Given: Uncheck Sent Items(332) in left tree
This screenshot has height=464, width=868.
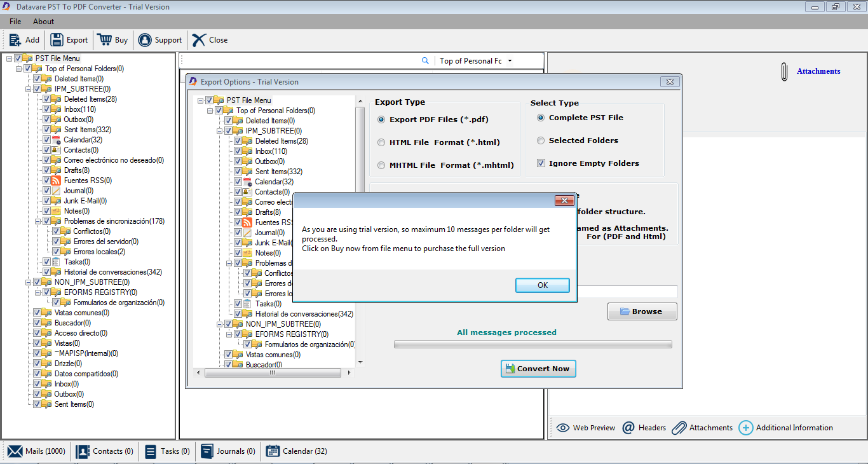Looking at the screenshot, I should (46, 130).
